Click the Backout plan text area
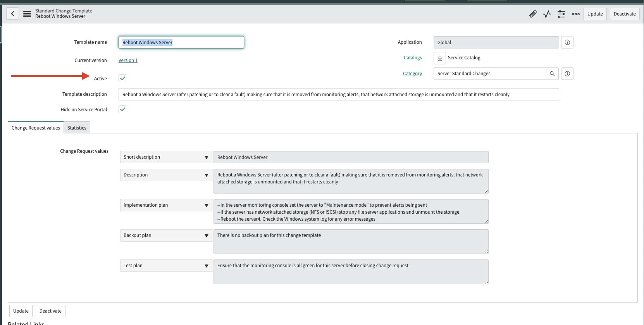This screenshot has width=644, height=325. [351, 242]
